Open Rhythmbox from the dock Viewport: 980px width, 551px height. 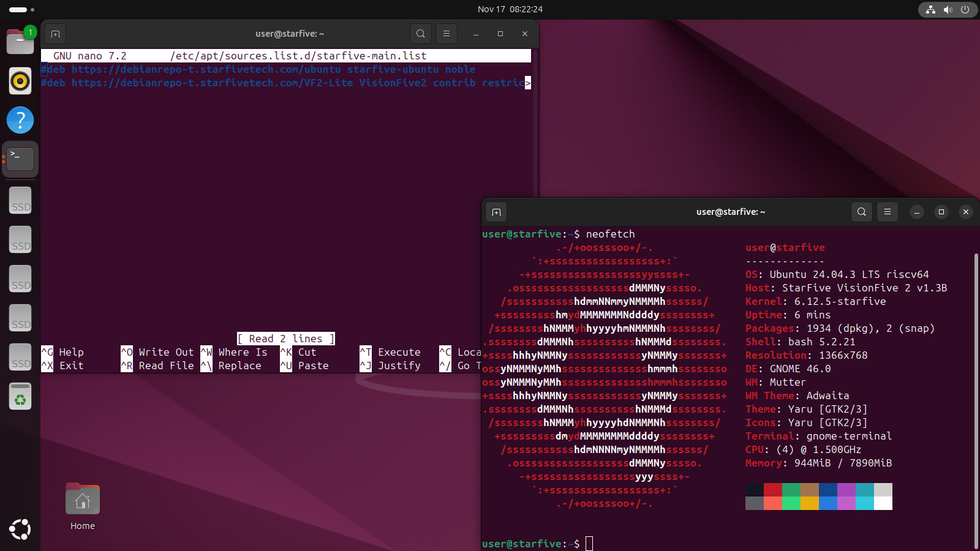(20, 81)
